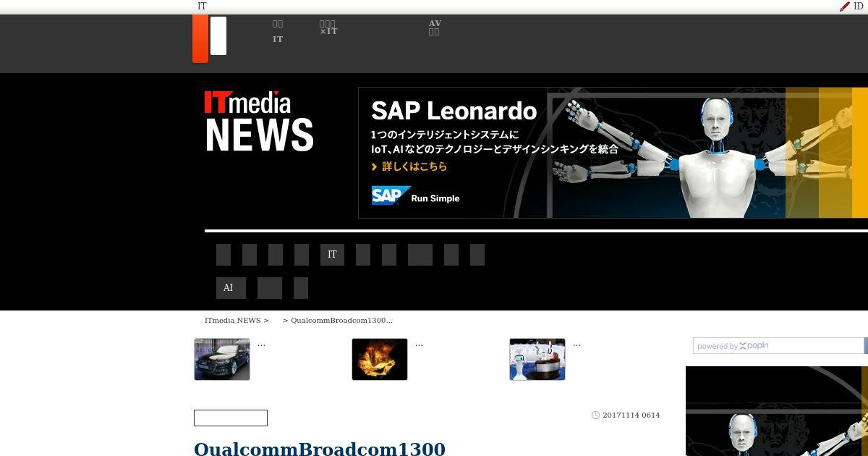
Task: Open the white robot article thumbnail
Action: coord(537,359)
